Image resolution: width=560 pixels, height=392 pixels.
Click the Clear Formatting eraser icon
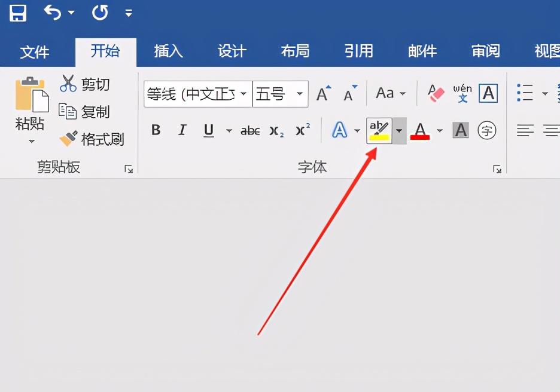click(x=436, y=93)
